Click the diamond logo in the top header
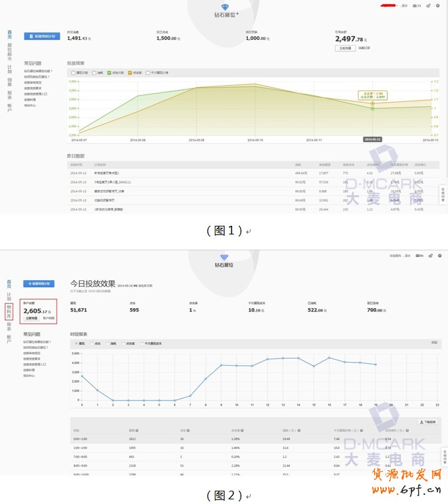Screen dimensions: 448x504 click(x=224, y=7)
